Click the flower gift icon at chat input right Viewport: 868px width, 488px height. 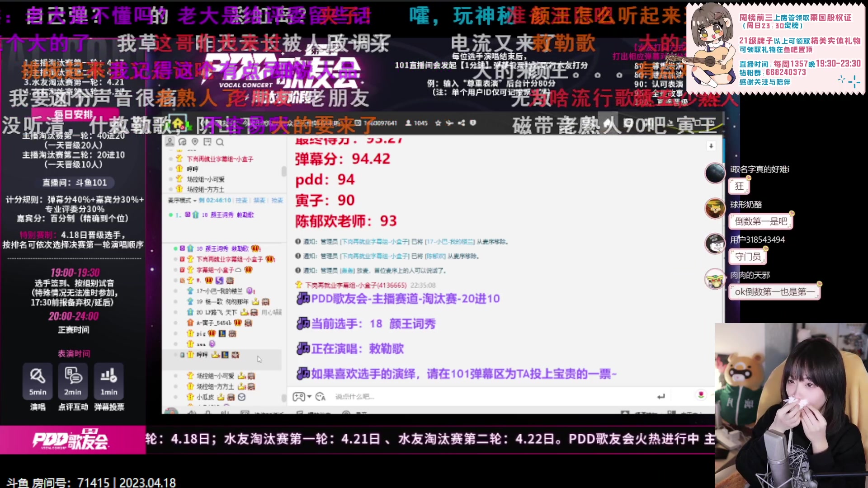coord(701,394)
